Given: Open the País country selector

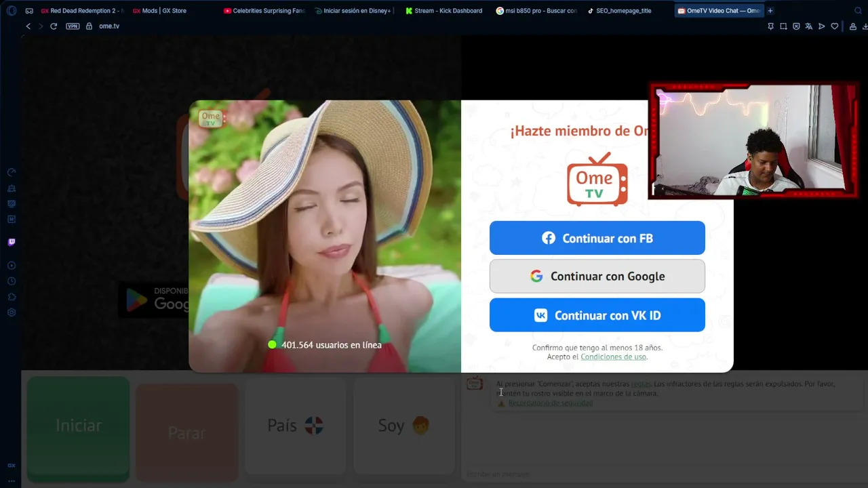Looking at the screenshot, I should [x=295, y=426].
